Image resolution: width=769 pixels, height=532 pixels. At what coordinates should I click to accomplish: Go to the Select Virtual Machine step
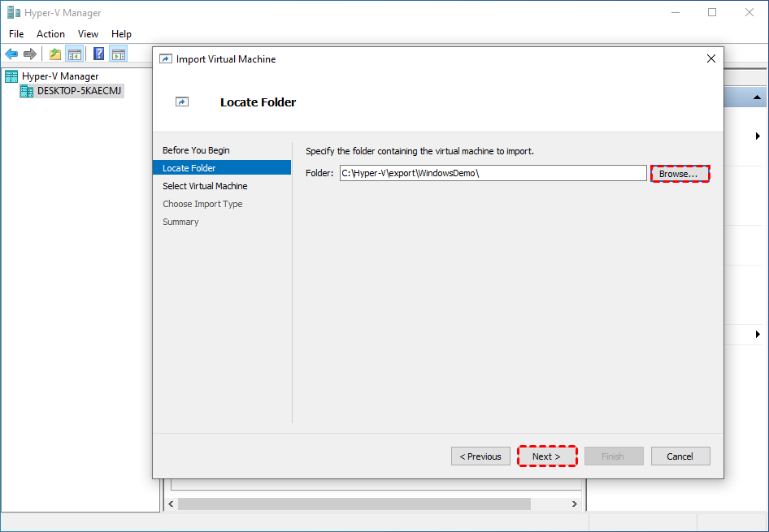point(205,186)
